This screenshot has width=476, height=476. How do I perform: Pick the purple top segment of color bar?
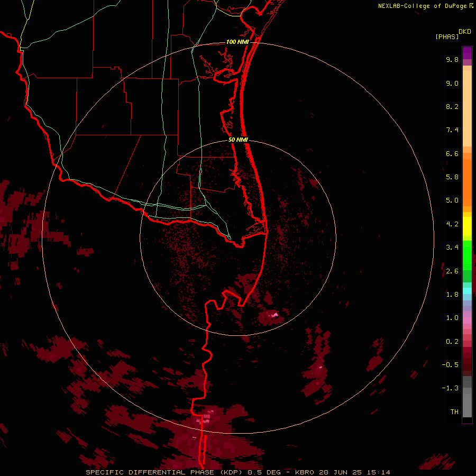pyautogui.click(x=467, y=53)
